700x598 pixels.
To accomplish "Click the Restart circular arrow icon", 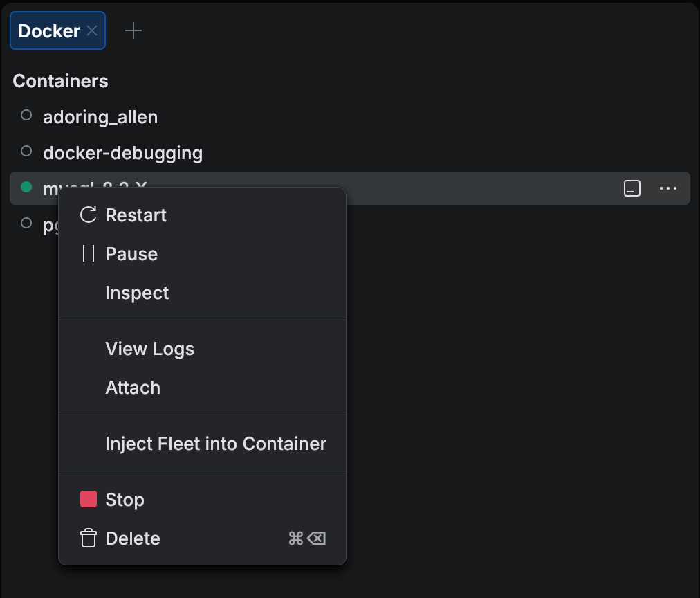I will pyautogui.click(x=88, y=215).
